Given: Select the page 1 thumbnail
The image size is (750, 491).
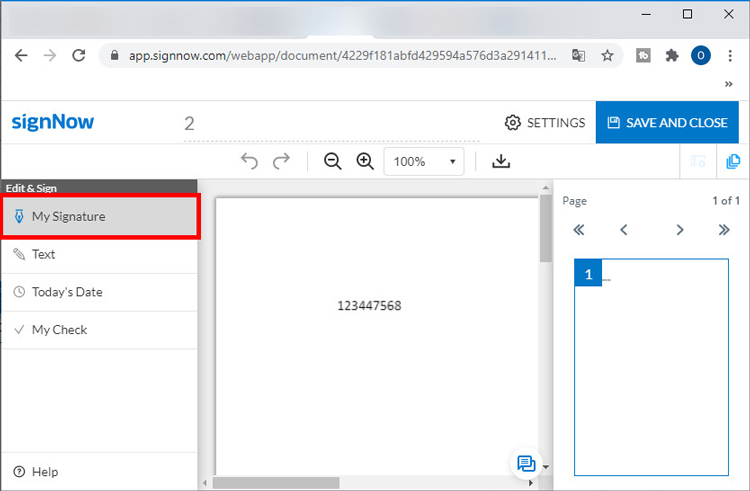Looking at the screenshot, I should coord(651,367).
